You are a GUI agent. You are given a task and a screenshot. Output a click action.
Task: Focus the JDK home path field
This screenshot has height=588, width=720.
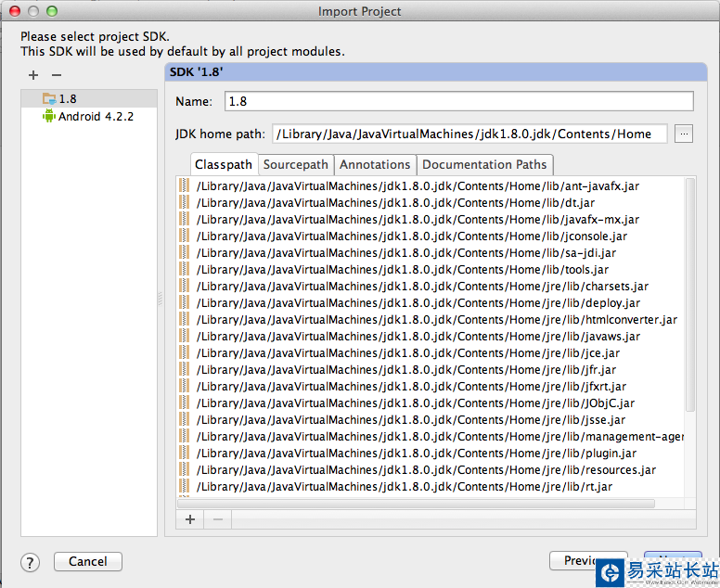coord(469,134)
